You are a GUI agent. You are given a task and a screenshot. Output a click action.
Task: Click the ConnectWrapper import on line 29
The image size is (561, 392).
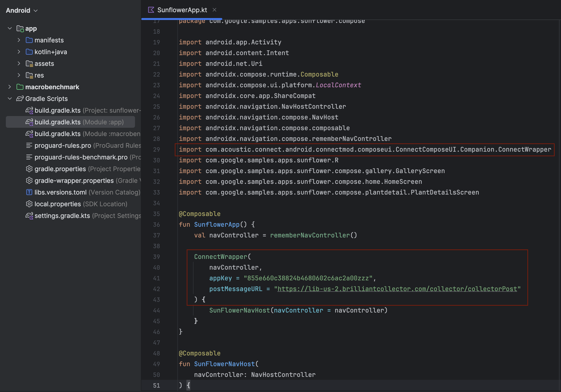(x=365, y=150)
